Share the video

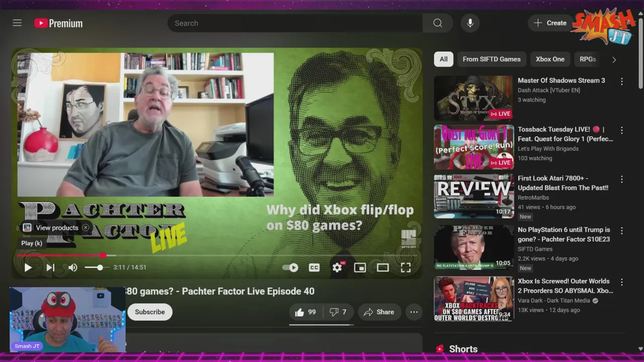pos(379,312)
